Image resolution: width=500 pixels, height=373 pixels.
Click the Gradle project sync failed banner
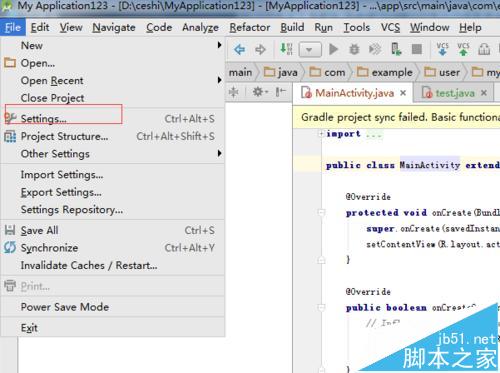point(396,117)
